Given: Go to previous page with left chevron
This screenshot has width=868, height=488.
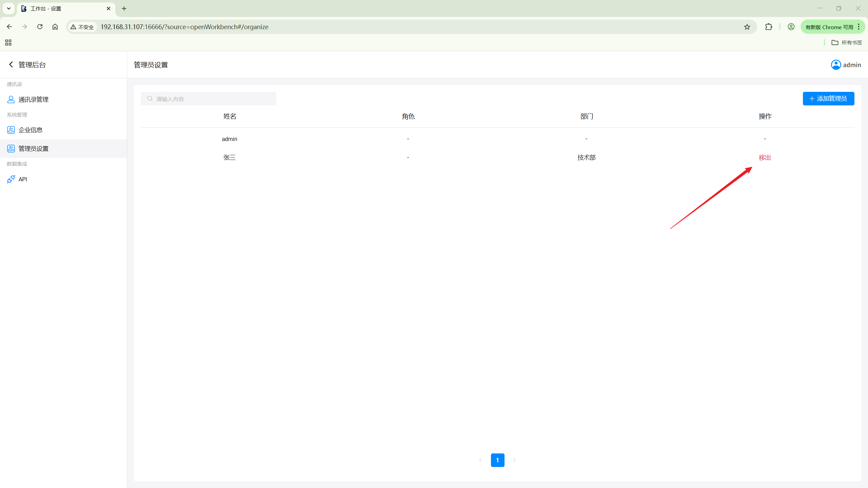Looking at the screenshot, I should 480,460.
